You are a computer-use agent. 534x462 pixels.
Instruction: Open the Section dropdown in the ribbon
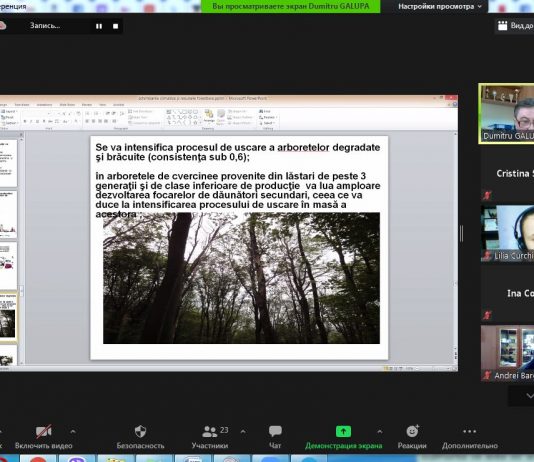point(9,123)
